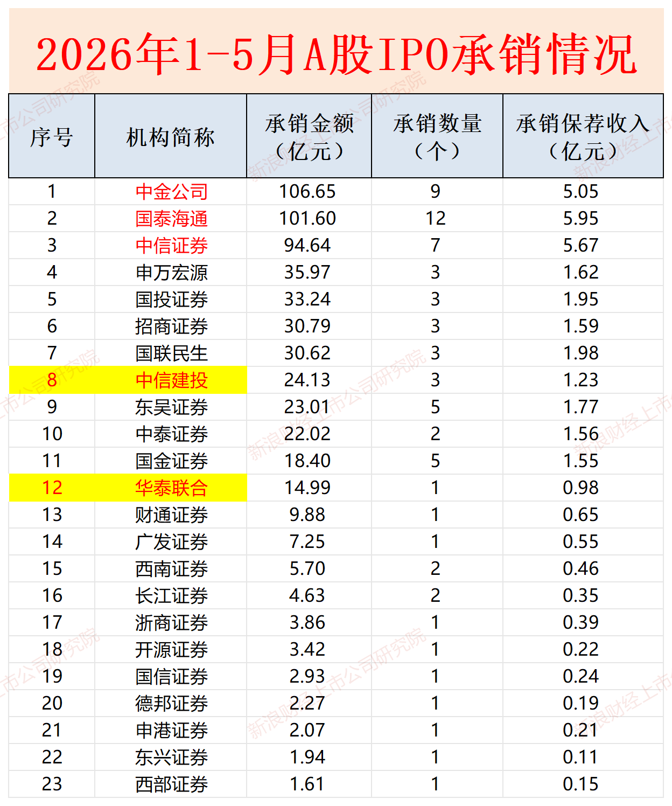
Task: Select the 23.01 amount cell
Action: (x=309, y=407)
